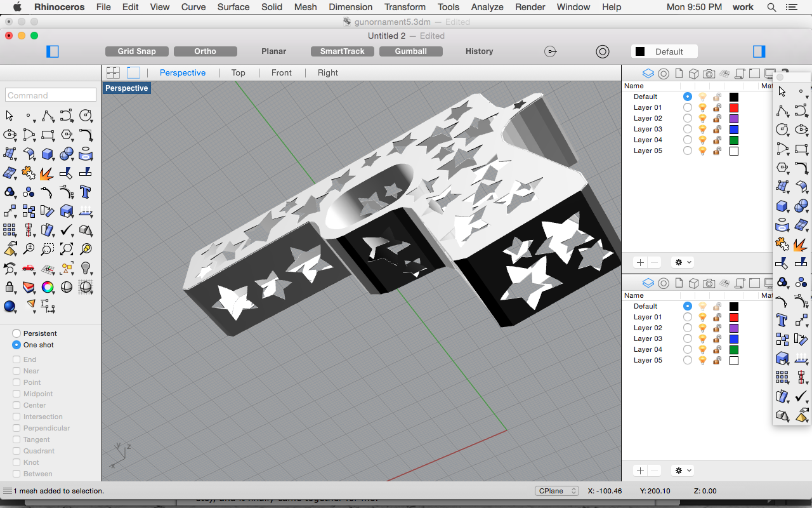Click the padlock Lock tool in left toolbar

coord(10,287)
